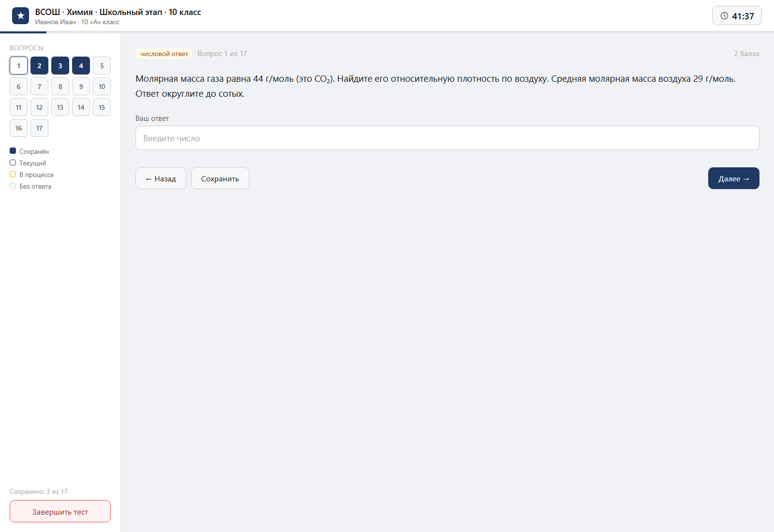Open question 13 from question grid

tap(60, 107)
